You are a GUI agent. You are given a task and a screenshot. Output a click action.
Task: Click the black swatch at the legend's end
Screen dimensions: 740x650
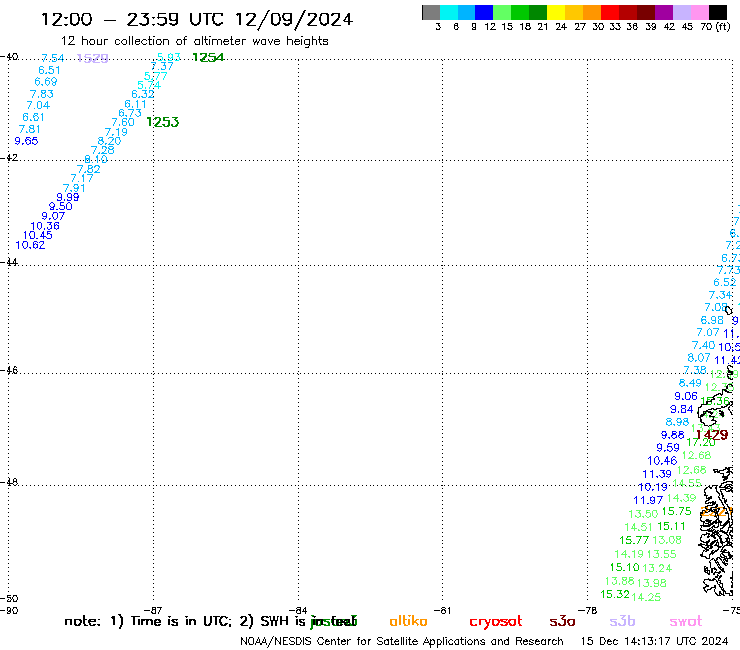click(x=717, y=12)
